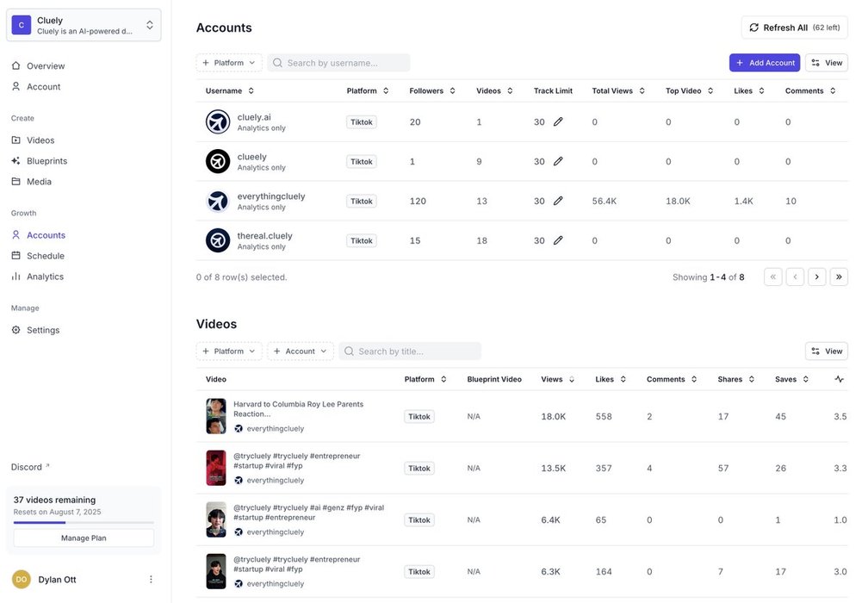
Task: Open the three-dot menu next to Dylan Ott
Action: click(151, 580)
